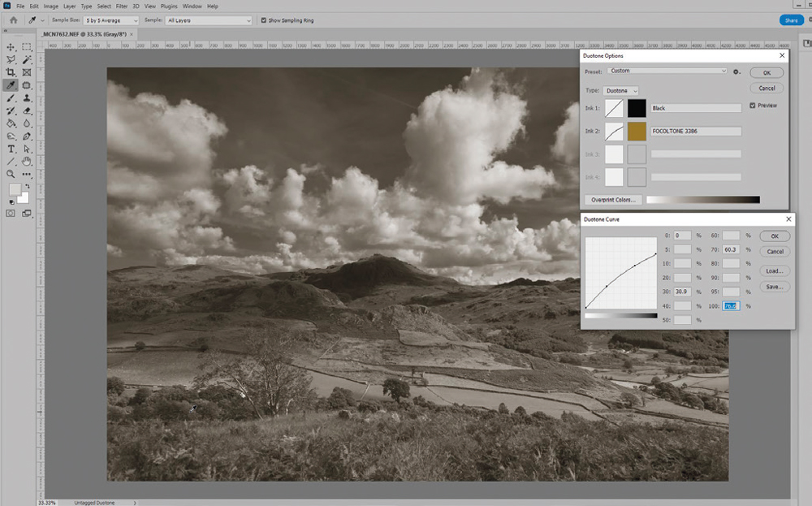Toggle Show Sampling Ring checkbox

pos(264,20)
